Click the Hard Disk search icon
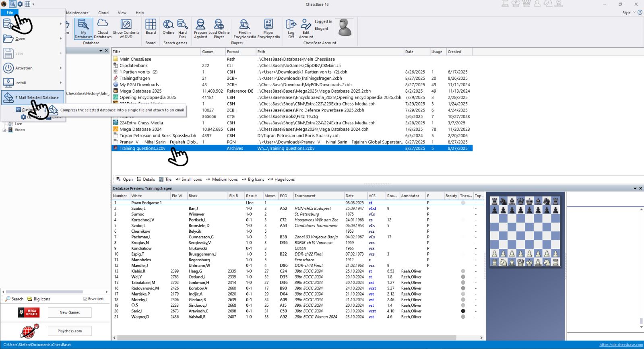Image resolution: width=644 pixels, height=349 pixels. click(x=182, y=29)
